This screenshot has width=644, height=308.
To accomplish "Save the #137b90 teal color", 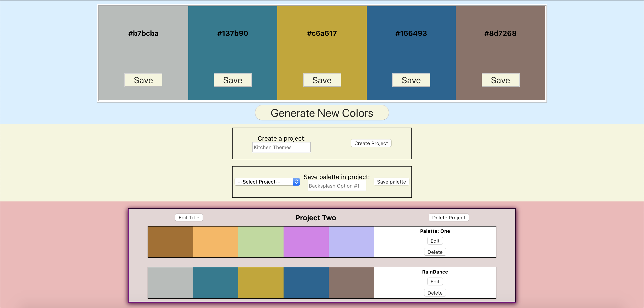I will tap(233, 80).
